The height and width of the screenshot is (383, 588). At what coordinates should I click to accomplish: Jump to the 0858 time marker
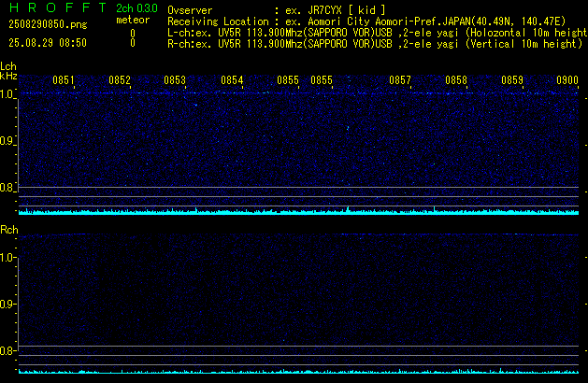(x=456, y=80)
